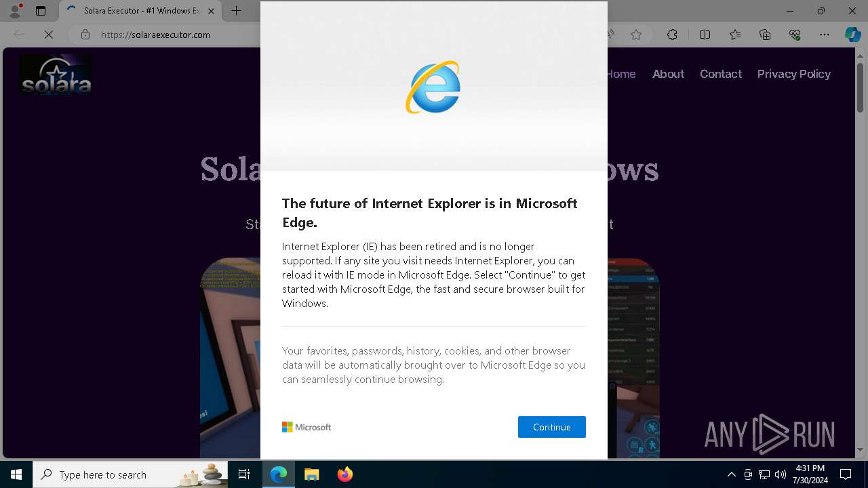Toggle split screen view icon
Screen dimensions: 868x488
pos(705,35)
